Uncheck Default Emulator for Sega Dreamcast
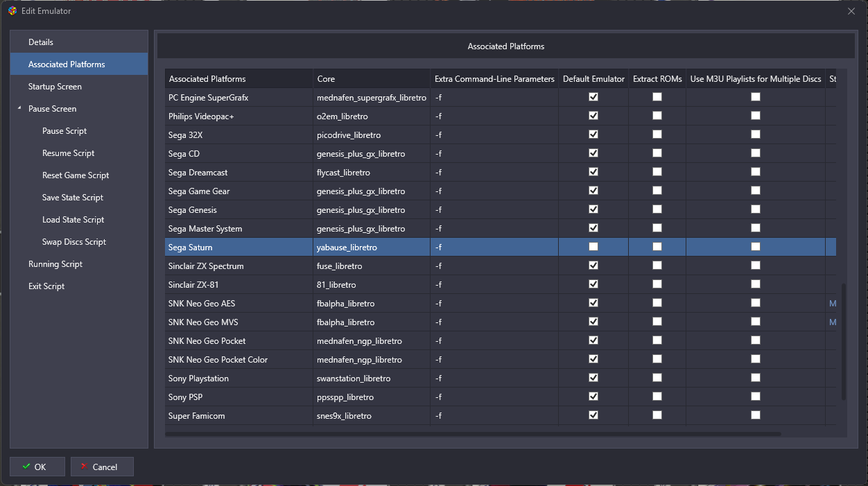Screen dimensions: 868x486 click(593, 172)
